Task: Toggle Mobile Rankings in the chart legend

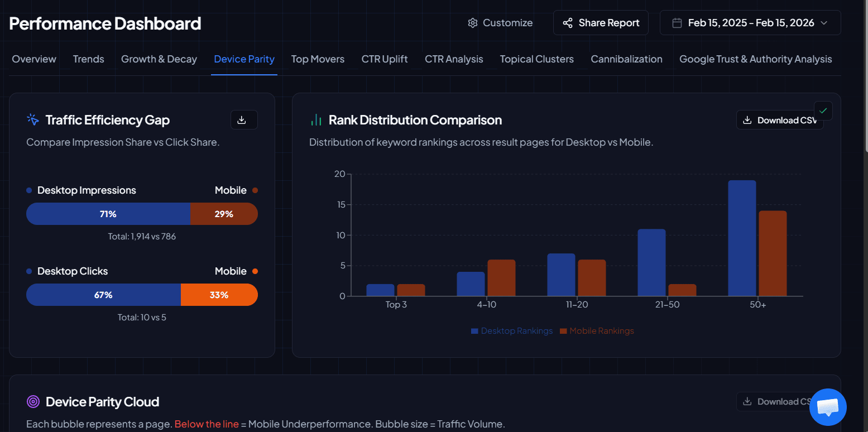Action: (x=596, y=330)
